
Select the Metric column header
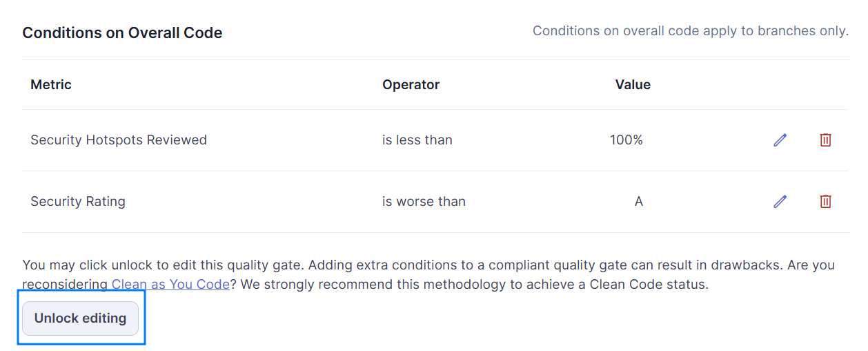pos(51,85)
